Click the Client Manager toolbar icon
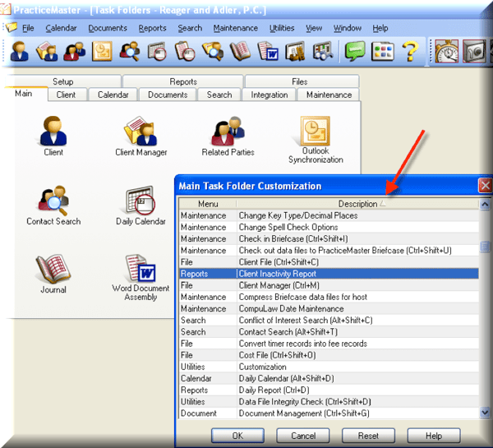Viewport: 493px width, 448px height. tap(47, 51)
